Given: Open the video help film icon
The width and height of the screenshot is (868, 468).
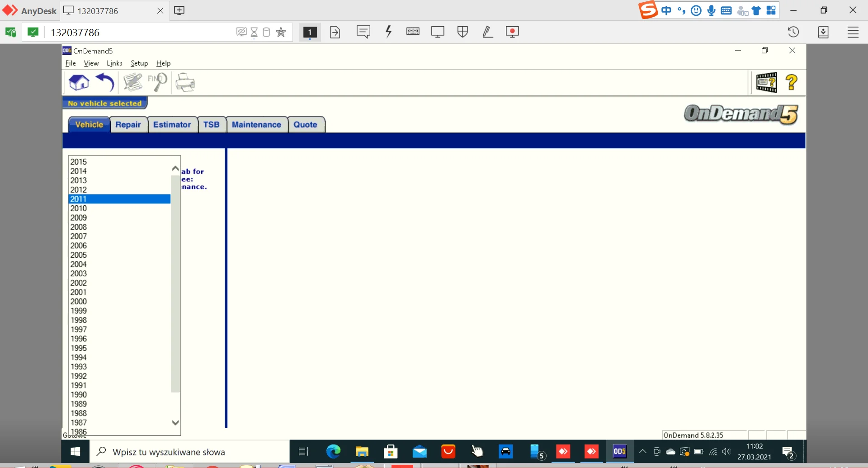Looking at the screenshot, I should (x=767, y=83).
